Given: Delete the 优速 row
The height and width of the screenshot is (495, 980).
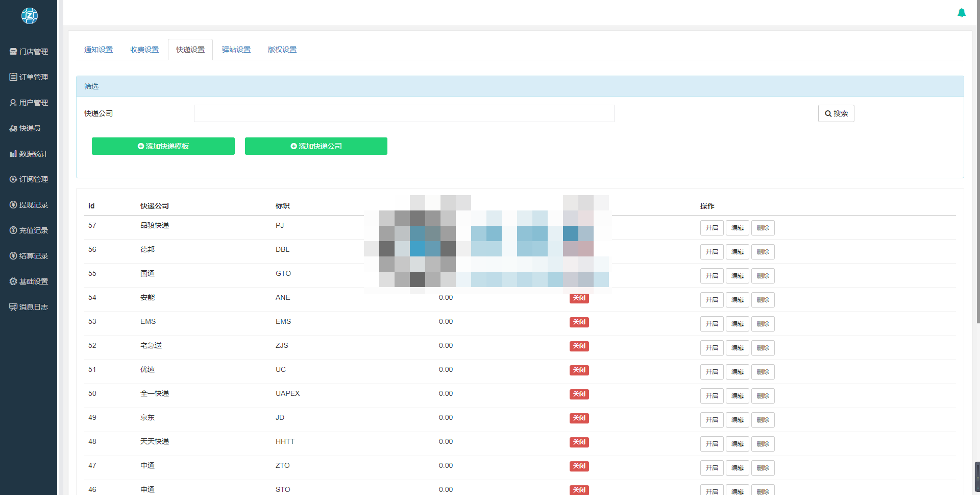Looking at the screenshot, I should [x=763, y=372].
